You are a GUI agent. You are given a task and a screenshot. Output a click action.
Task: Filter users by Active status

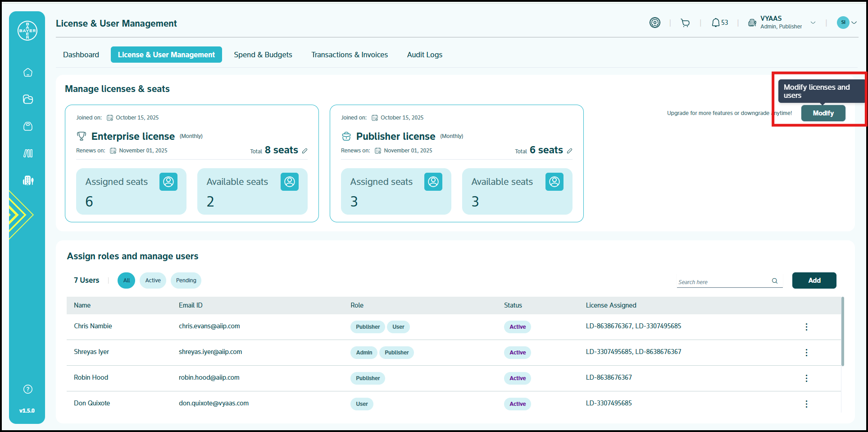(x=153, y=280)
